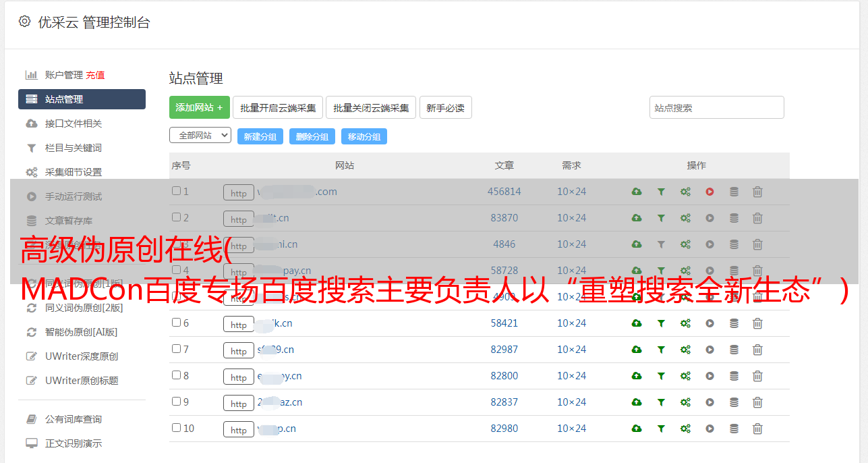
Task: Open the gears settings icon in row 6
Action: coord(685,323)
